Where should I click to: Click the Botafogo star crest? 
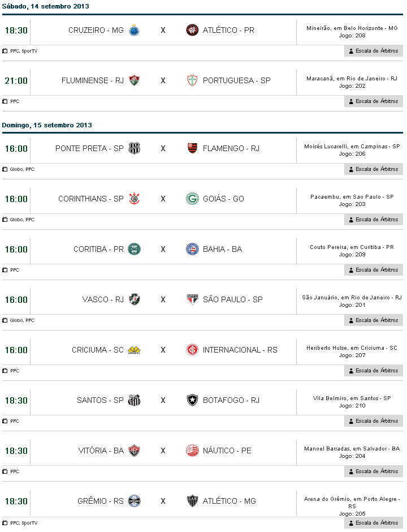pyautogui.click(x=192, y=400)
